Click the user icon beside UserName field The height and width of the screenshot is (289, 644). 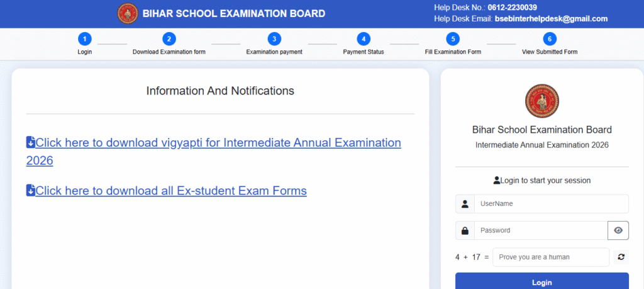[x=465, y=204]
